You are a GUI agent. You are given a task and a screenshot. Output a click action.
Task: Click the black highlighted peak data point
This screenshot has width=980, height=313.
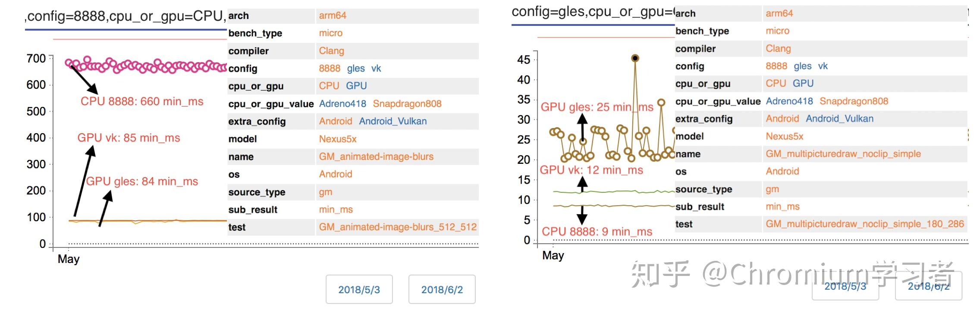pos(635,58)
